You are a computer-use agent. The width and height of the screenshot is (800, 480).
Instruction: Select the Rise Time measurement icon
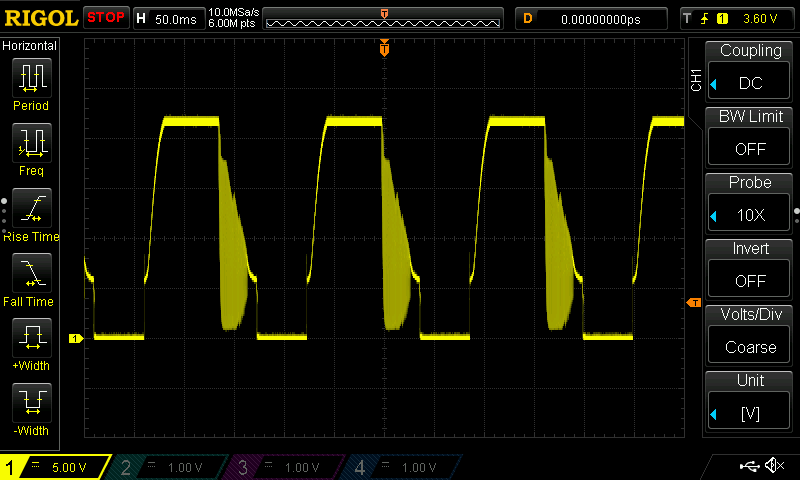[31, 208]
